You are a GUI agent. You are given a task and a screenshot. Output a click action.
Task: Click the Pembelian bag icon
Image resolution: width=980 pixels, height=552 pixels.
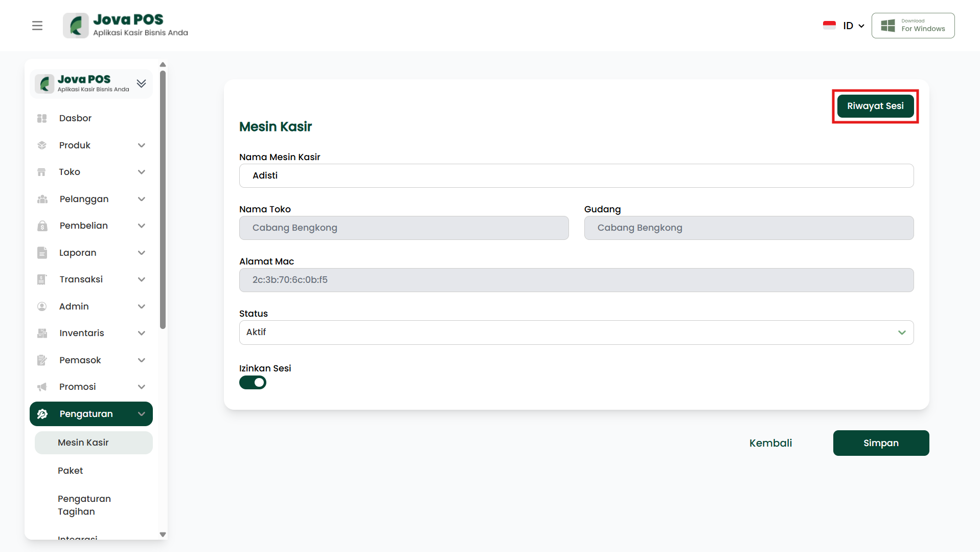[42, 226]
